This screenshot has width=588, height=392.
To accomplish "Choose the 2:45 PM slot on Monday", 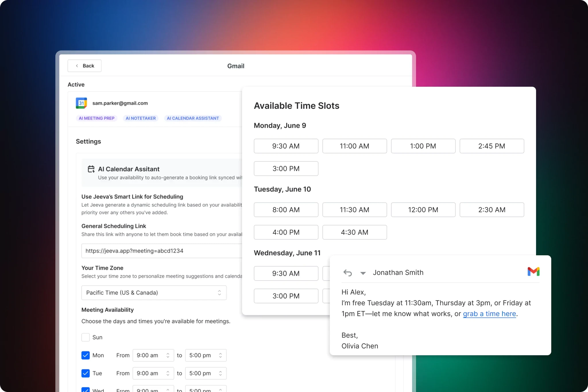I will click(x=492, y=146).
